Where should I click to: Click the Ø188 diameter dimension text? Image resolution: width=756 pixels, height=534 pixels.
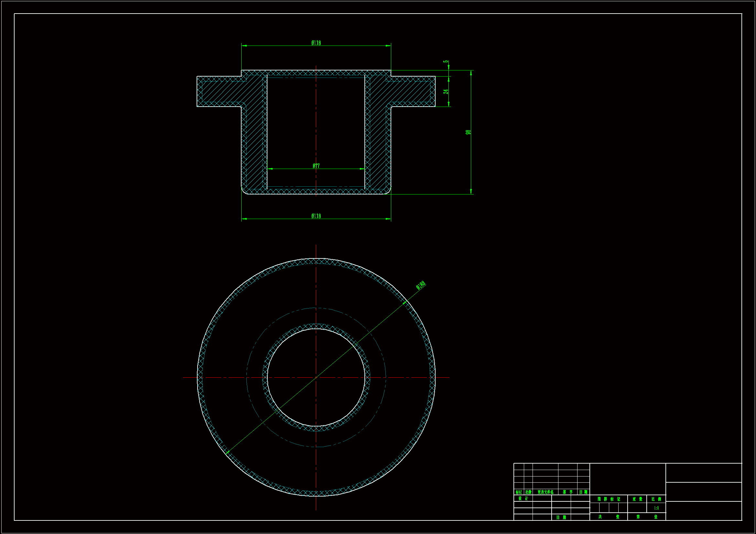(x=420, y=285)
